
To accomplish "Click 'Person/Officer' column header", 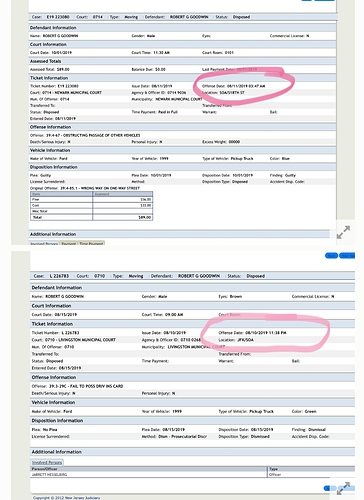I will [44, 469].
